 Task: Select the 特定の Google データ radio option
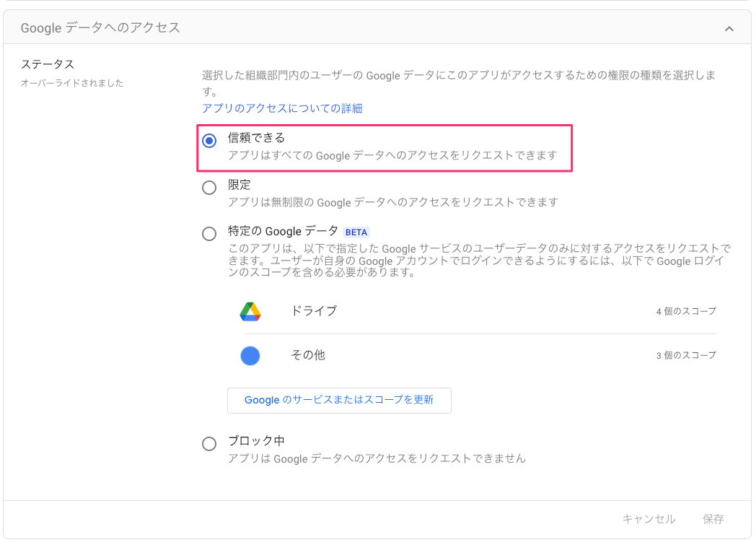[x=209, y=234]
